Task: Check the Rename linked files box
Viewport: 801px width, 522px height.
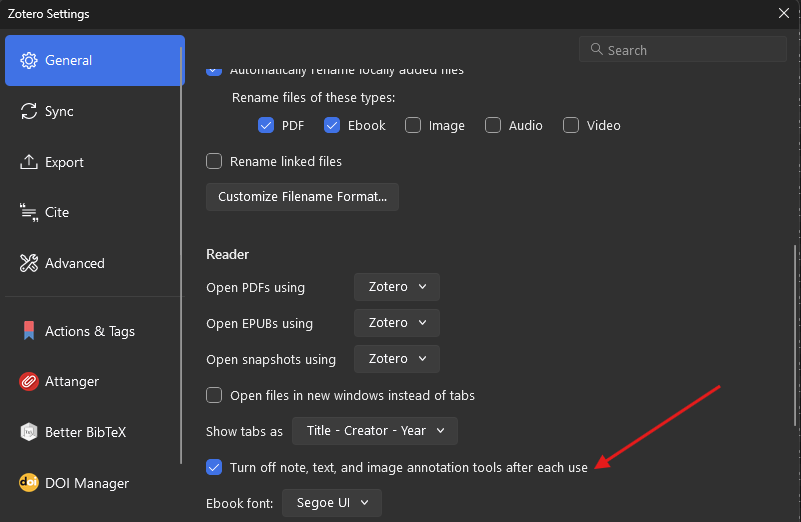Action: click(x=214, y=161)
